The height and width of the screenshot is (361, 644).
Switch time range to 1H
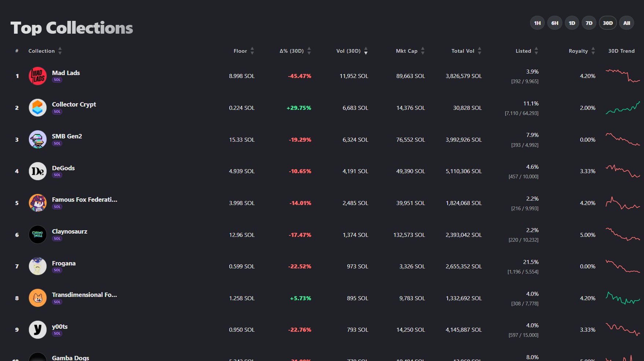click(x=537, y=23)
